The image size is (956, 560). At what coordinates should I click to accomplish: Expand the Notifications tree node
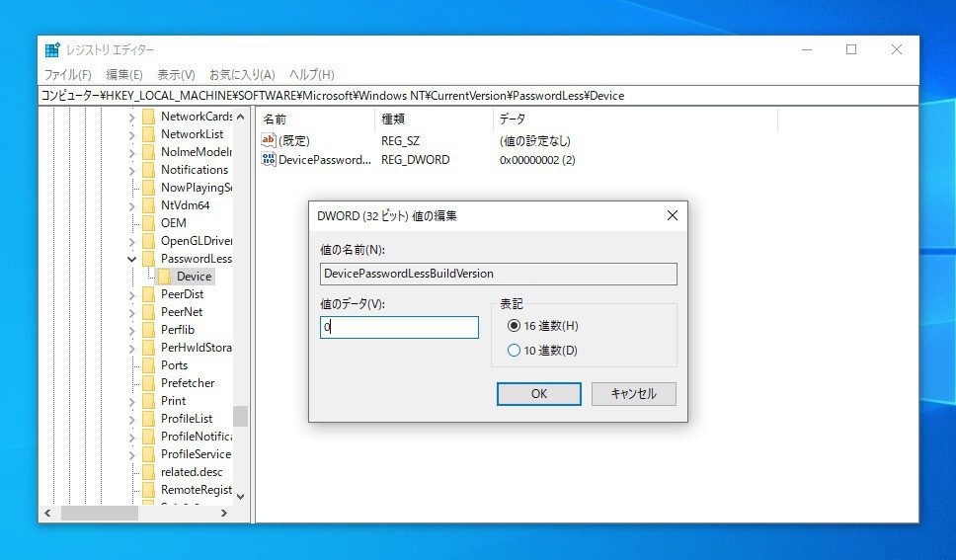tap(131, 170)
